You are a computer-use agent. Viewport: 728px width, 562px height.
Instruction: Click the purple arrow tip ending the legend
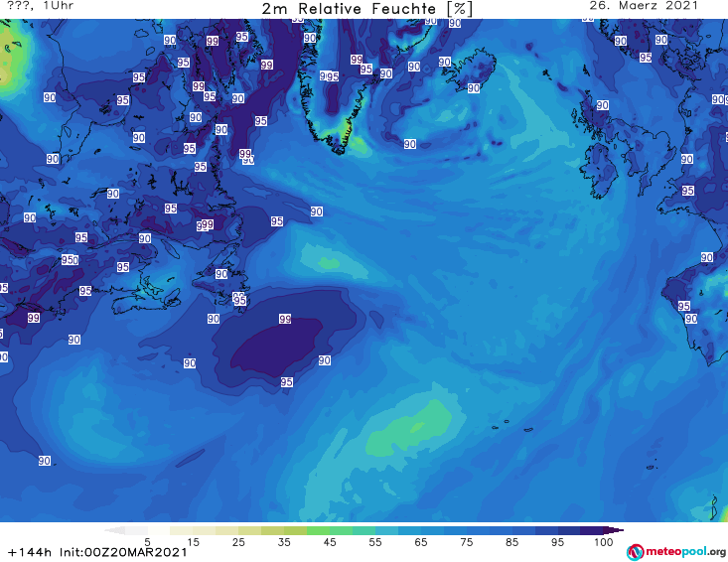(614, 530)
